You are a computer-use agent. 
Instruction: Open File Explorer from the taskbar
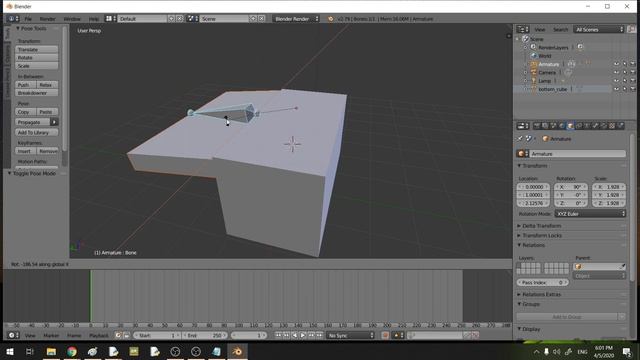[51, 351]
